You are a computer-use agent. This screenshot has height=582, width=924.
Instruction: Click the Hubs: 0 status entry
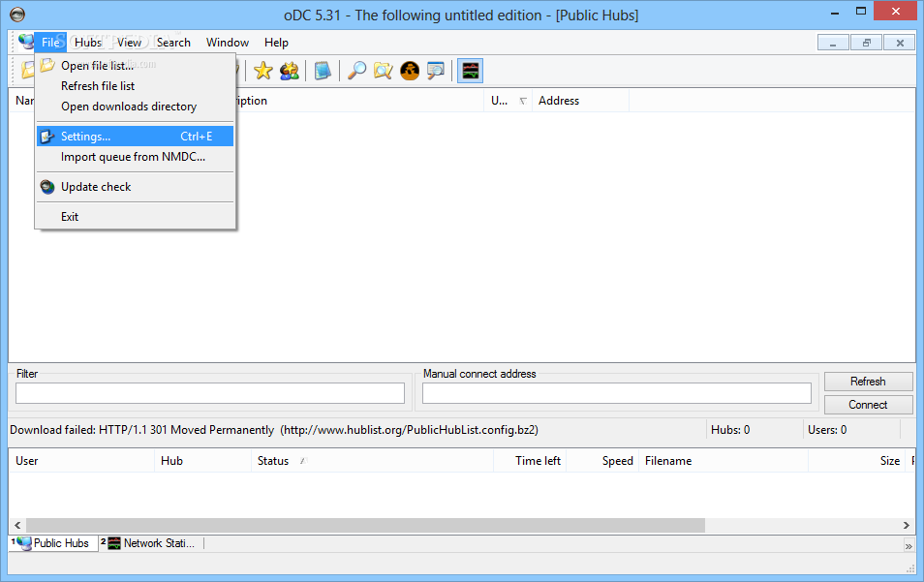tap(730, 430)
